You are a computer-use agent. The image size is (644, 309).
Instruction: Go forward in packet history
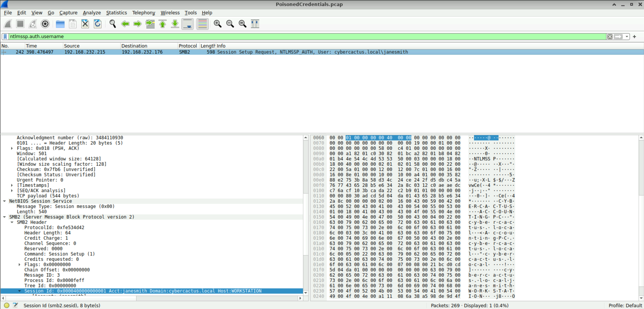click(x=137, y=24)
